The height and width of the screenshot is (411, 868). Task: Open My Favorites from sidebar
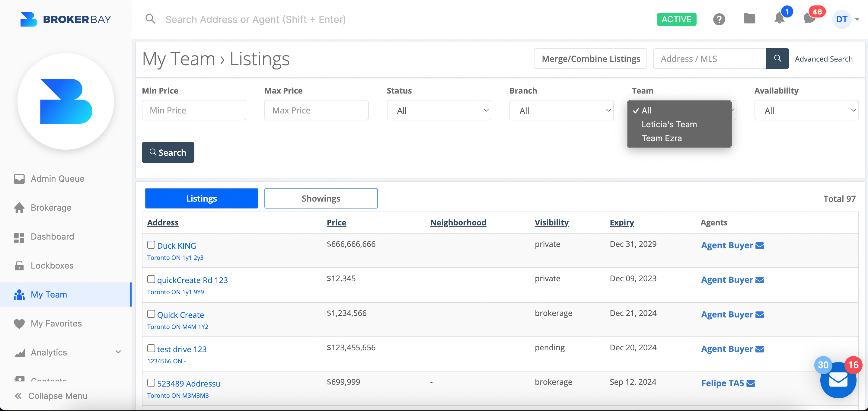click(66, 323)
